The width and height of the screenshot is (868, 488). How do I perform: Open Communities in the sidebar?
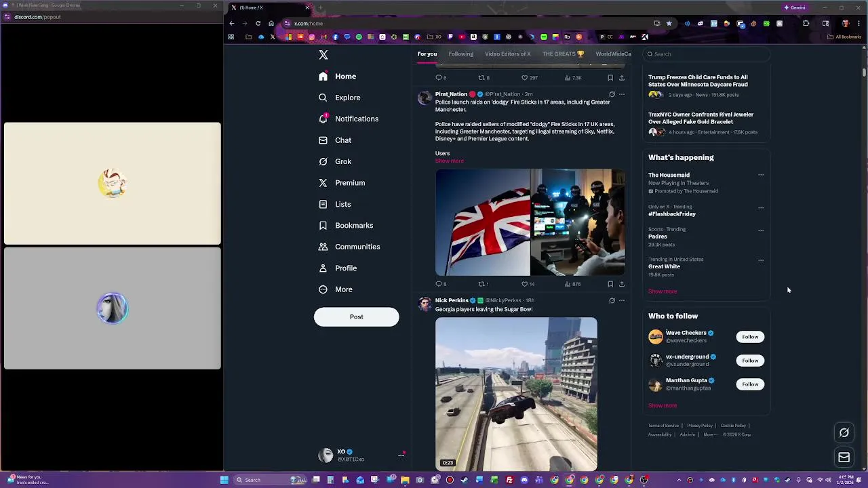point(349,247)
